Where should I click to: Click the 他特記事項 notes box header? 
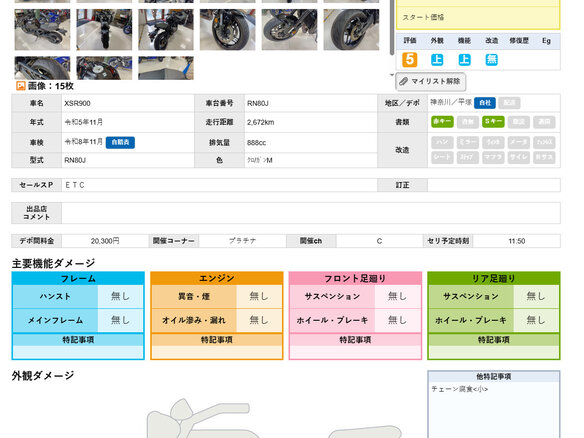click(x=493, y=377)
